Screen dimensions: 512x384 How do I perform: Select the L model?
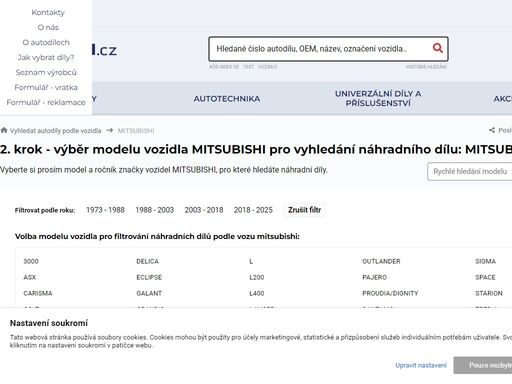(x=251, y=261)
